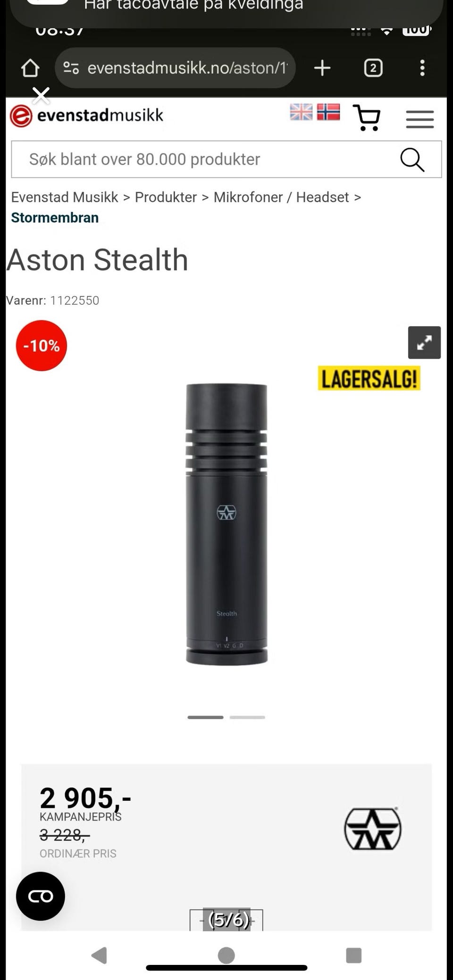The height and width of the screenshot is (980, 453).
Task: Open the Aston brand logo
Action: (373, 829)
